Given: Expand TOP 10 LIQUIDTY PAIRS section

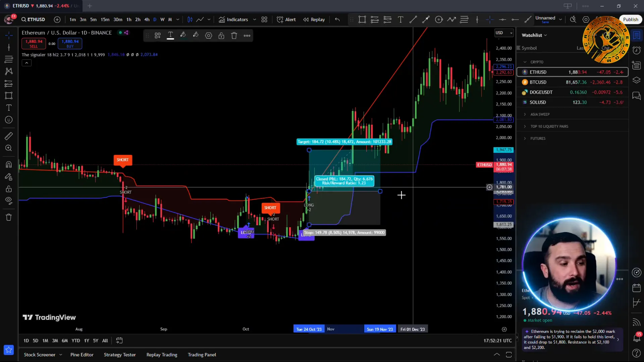Looking at the screenshot, I should click(x=525, y=126).
